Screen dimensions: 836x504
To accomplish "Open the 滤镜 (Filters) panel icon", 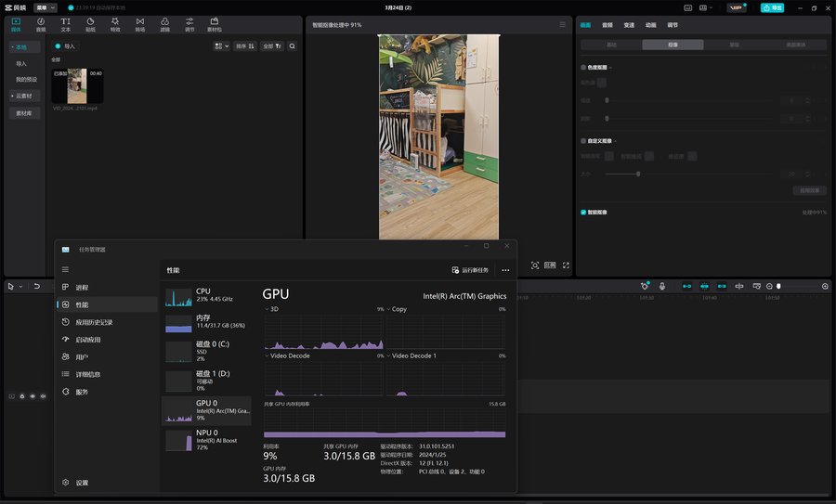I will (164, 23).
